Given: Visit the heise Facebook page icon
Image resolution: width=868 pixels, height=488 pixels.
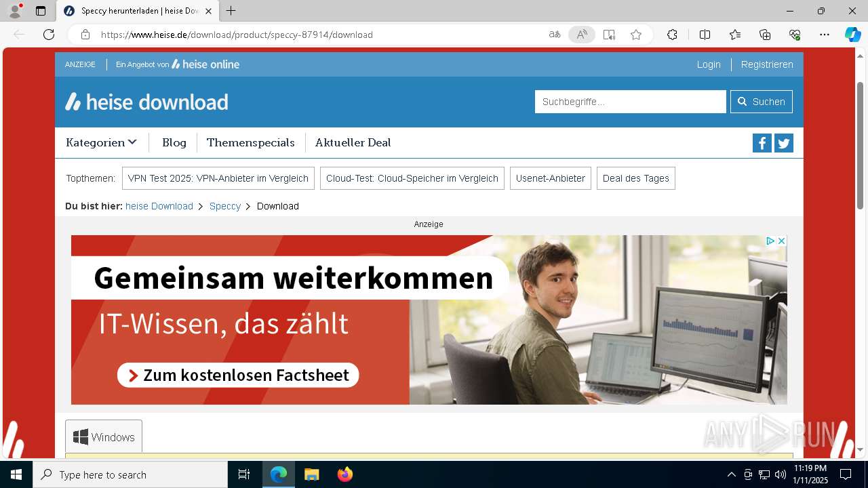Looking at the screenshot, I should 762,143.
